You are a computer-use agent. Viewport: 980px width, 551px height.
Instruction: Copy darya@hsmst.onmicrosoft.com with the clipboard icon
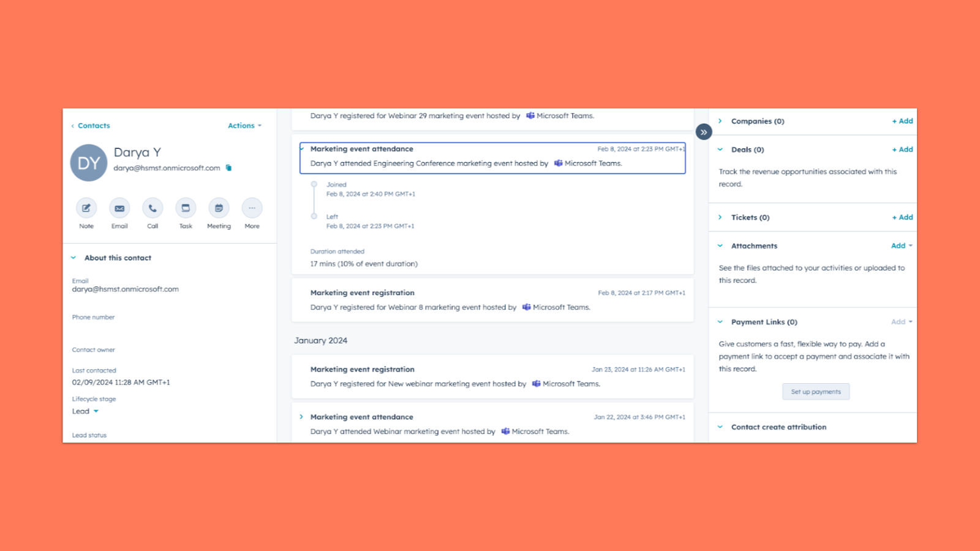[228, 168]
